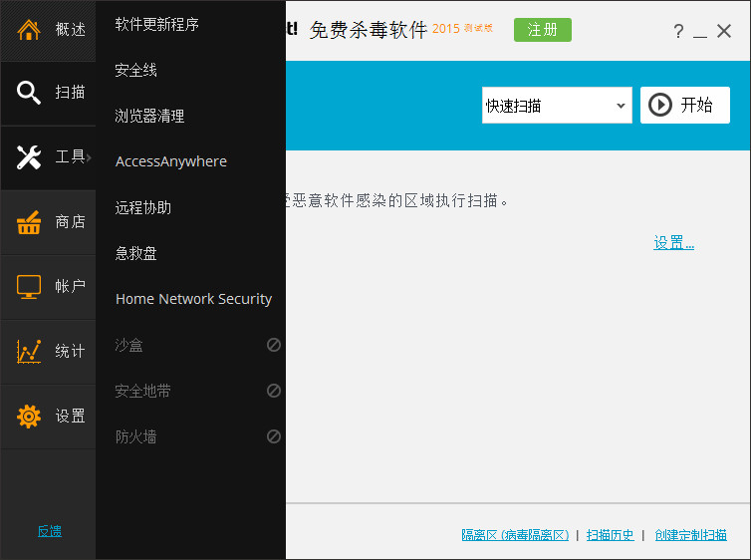Click the chart icon for 统计
Viewport: 751px width, 560px height.
[29, 352]
